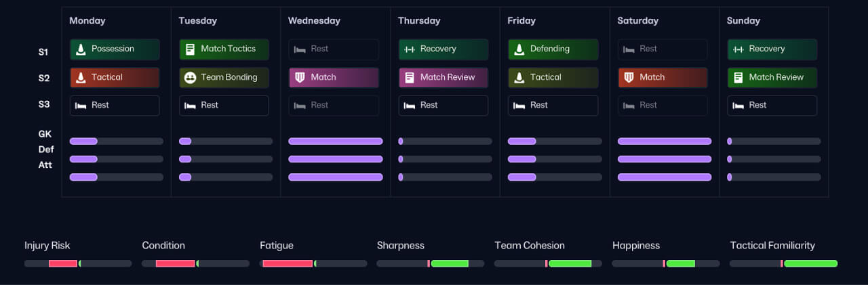The width and height of the screenshot is (868, 285).
Task: Click the Injury Risk indicator bar
Action: point(78,263)
